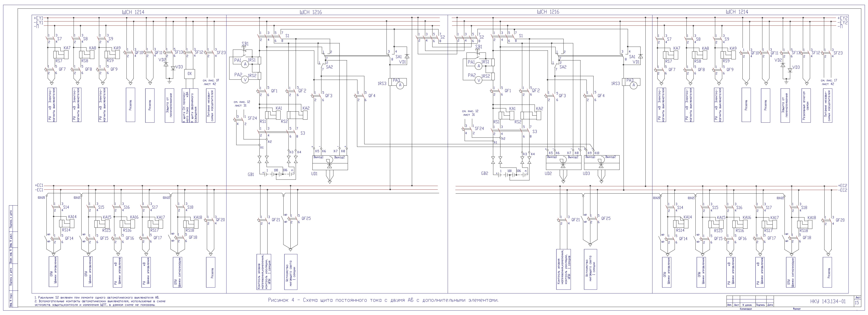This screenshot has width=868, height=315.
Task: Click the UD3 designation text
Action: click(x=586, y=174)
